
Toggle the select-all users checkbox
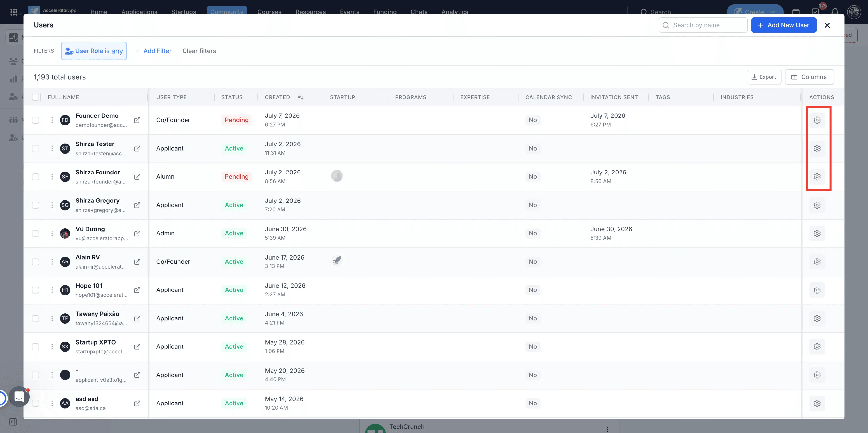35,97
